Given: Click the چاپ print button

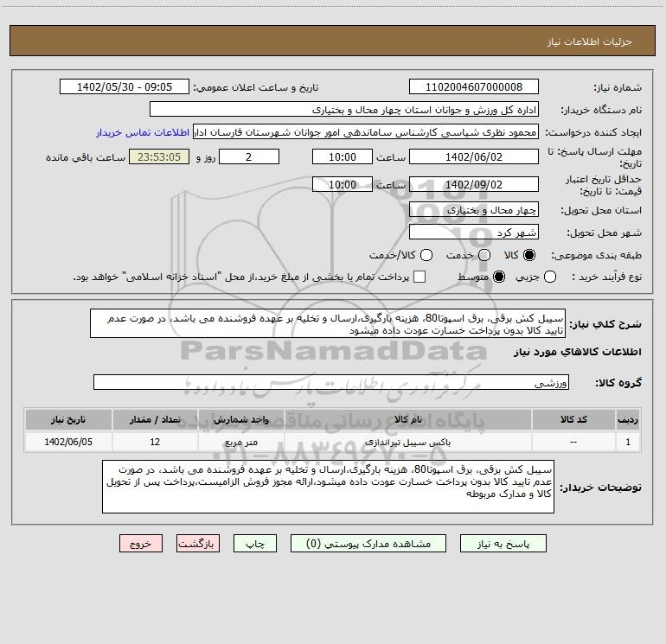Looking at the screenshot, I should [255, 544].
